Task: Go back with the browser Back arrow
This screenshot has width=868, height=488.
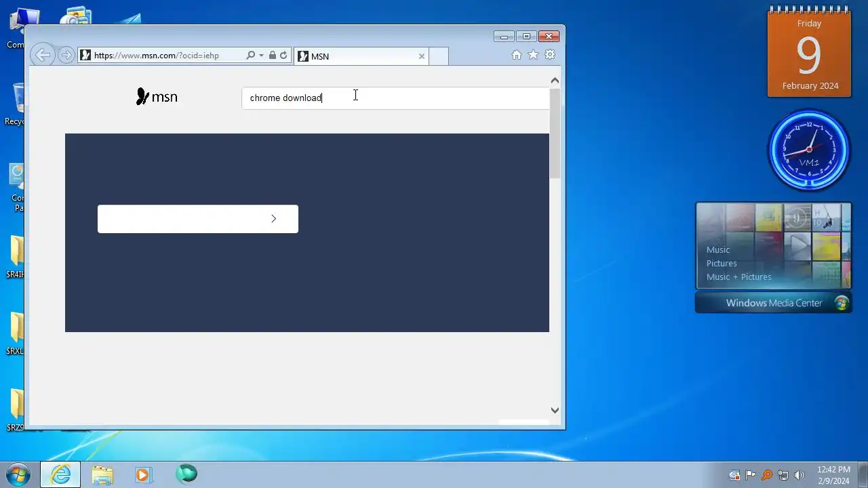Action: (x=42, y=55)
